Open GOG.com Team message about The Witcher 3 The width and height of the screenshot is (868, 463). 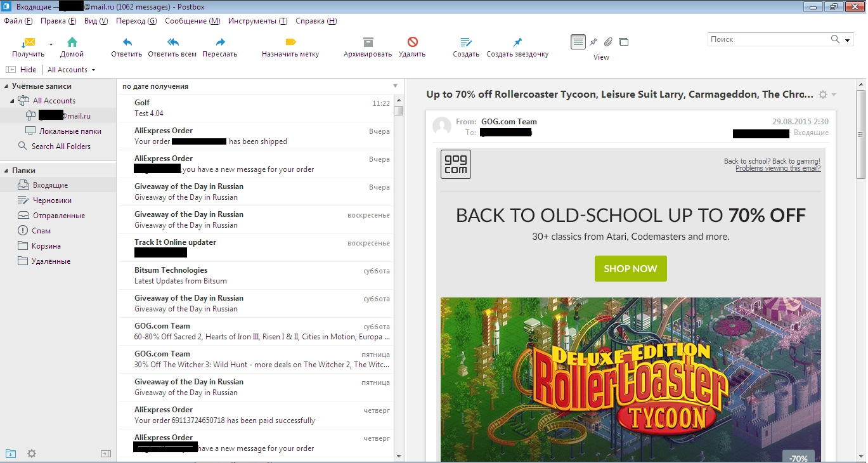[x=256, y=359]
